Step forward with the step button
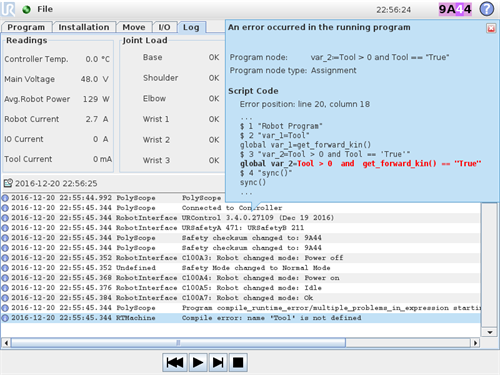This screenshot has width=500, height=375. coord(218,362)
